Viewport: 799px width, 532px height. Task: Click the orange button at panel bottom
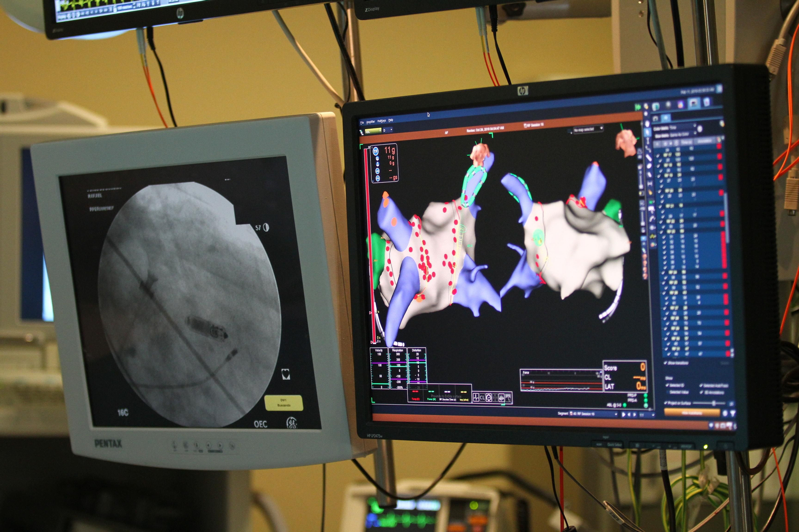pyautogui.click(x=692, y=413)
